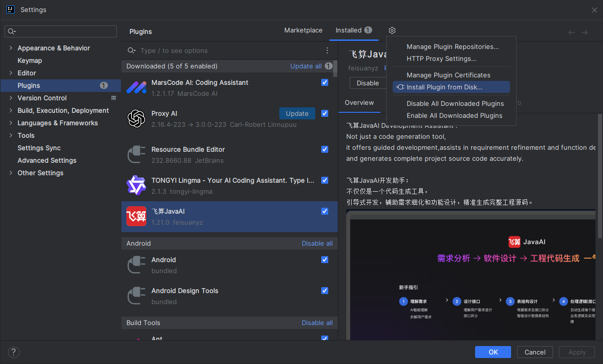Expand Build, Execution, Deployment node

tap(11, 110)
